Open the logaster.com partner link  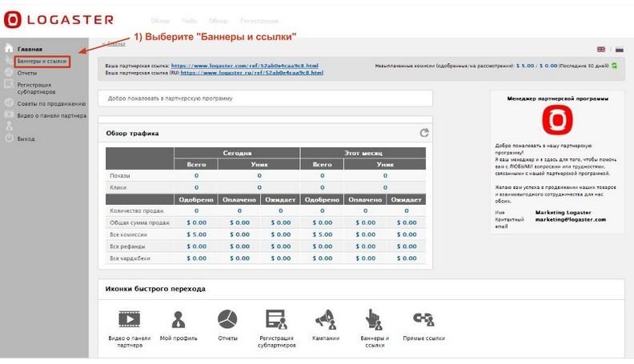click(245, 66)
